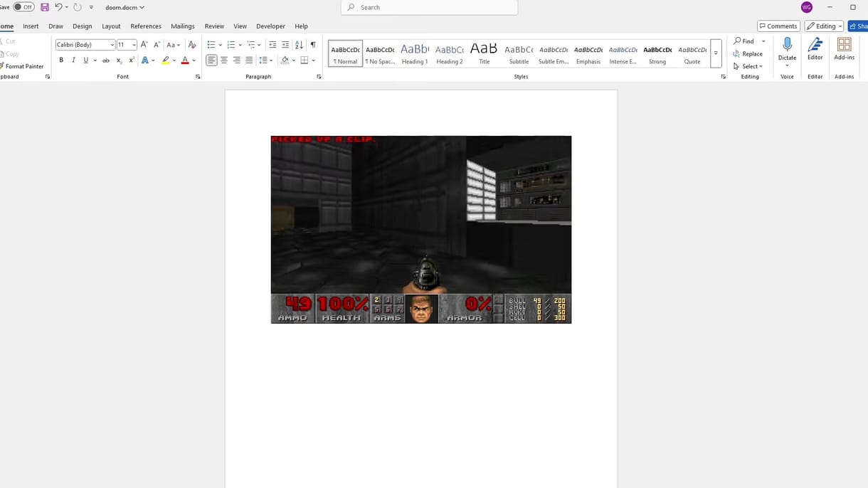Open the Draw tab
Viewport: 868px width, 488px height.
point(55,26)
